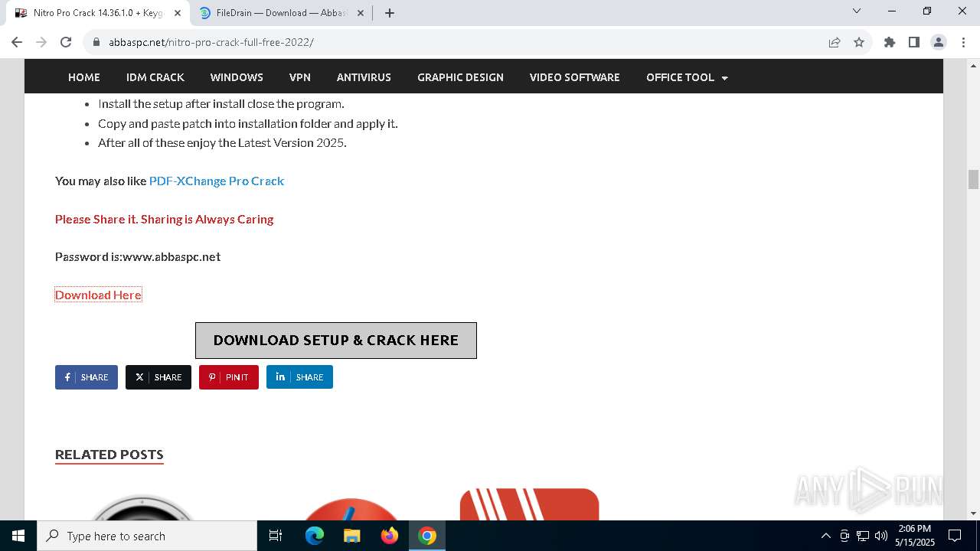Close the FileDrain Download tab
Viewport: 980px width, 551px height.
(361, 13)
